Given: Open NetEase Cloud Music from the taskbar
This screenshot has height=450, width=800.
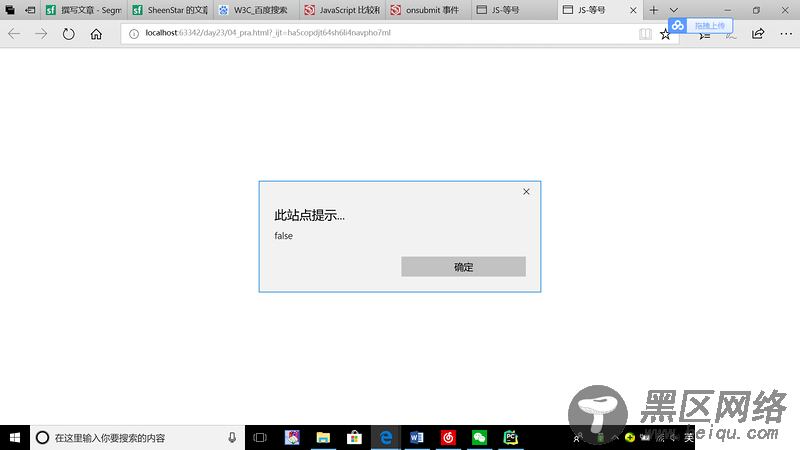Looking at the screenshot, I should coord(448,438).
